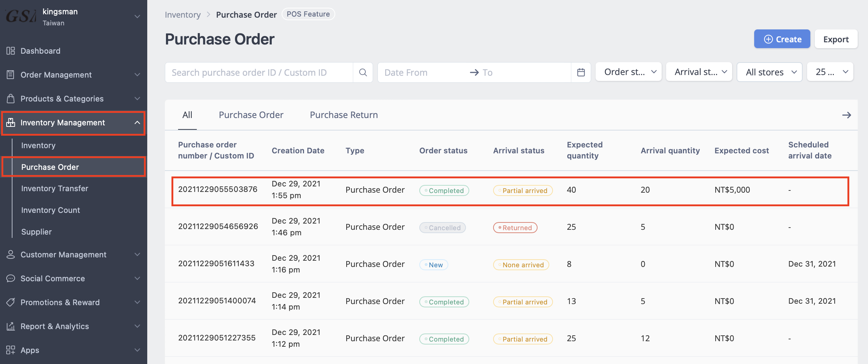Open the date range calendar icon

click(581, 72)
